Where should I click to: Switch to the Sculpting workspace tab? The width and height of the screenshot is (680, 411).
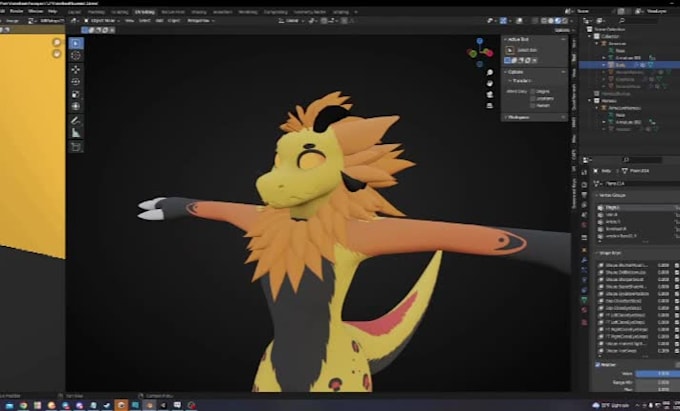pyautogui.click(x=120, y=12)
